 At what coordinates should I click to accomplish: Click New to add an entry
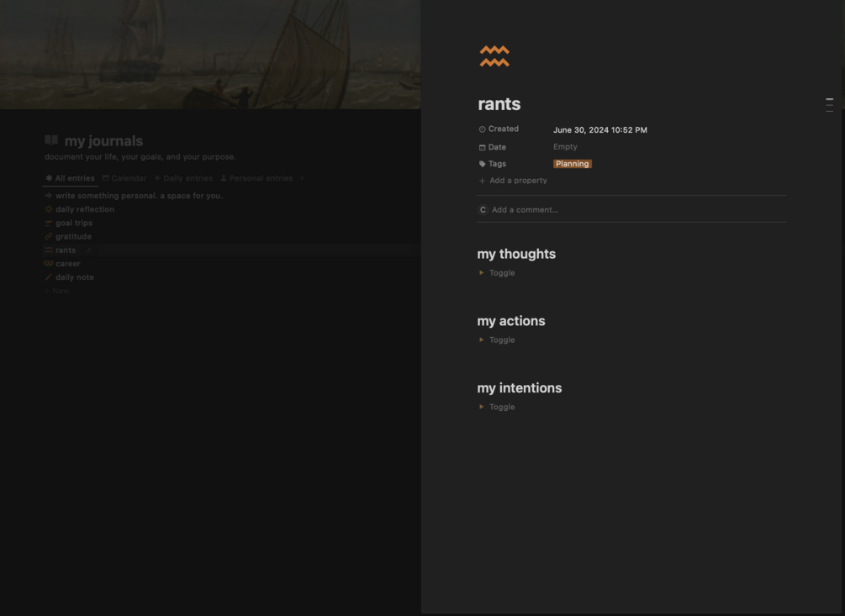coord(56,291)
